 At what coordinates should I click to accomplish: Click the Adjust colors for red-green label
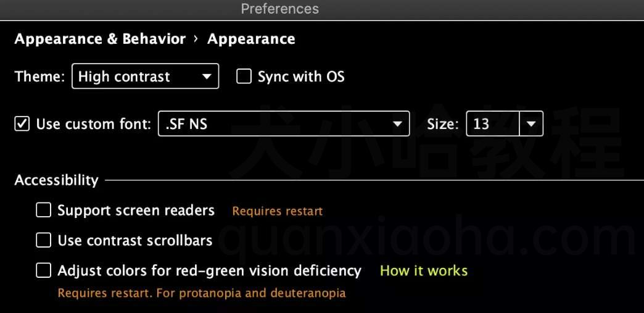210,270
